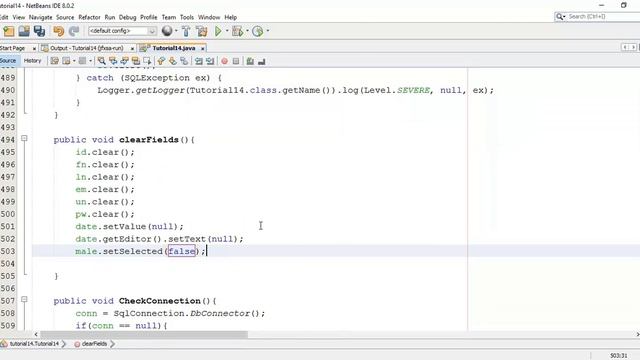Open the Run menu
Image resolution: width=640 pixels, height=360 pixels.
[x=110, y=17]
